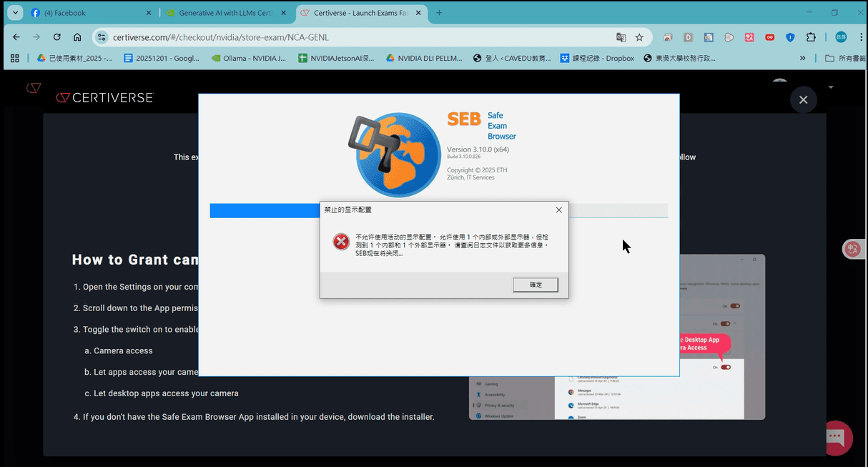Open the NVIDIA DLI PELLM bookmark

[x=425, y=58]
